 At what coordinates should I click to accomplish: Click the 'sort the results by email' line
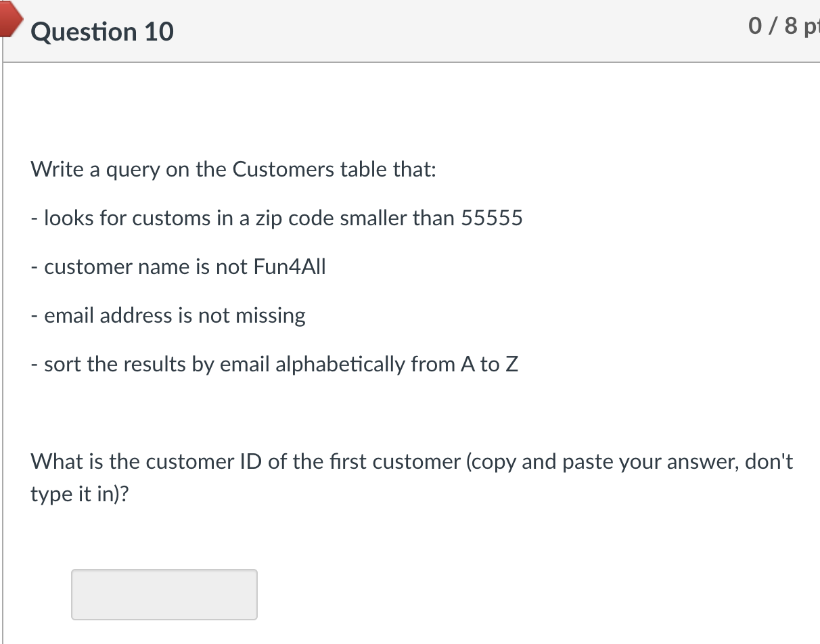[x=275, y=365]
